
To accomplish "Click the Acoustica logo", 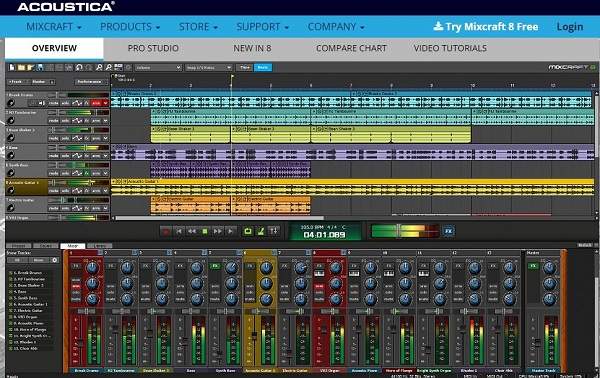I will (65, 7).
